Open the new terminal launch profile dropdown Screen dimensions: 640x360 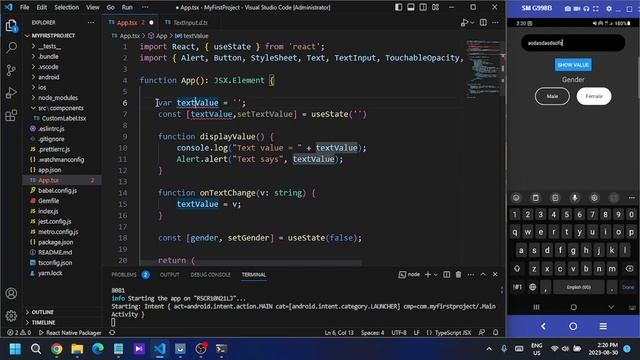[x=436, y=275]
